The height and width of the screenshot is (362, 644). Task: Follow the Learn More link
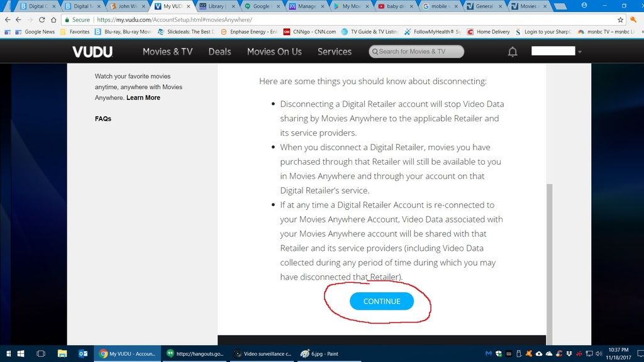[x=143, y=97]
